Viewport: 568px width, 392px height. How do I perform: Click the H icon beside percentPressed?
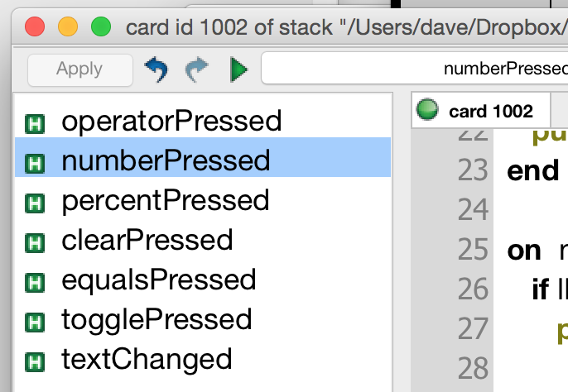(x=35, y=202)
